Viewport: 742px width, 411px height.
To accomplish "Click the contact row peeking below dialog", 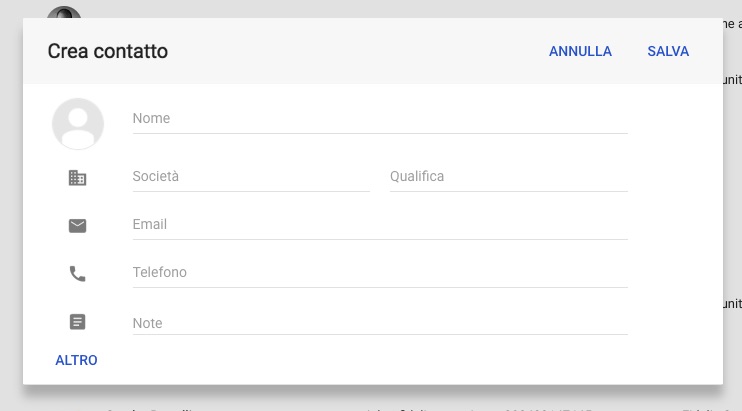I will [371, 408].
